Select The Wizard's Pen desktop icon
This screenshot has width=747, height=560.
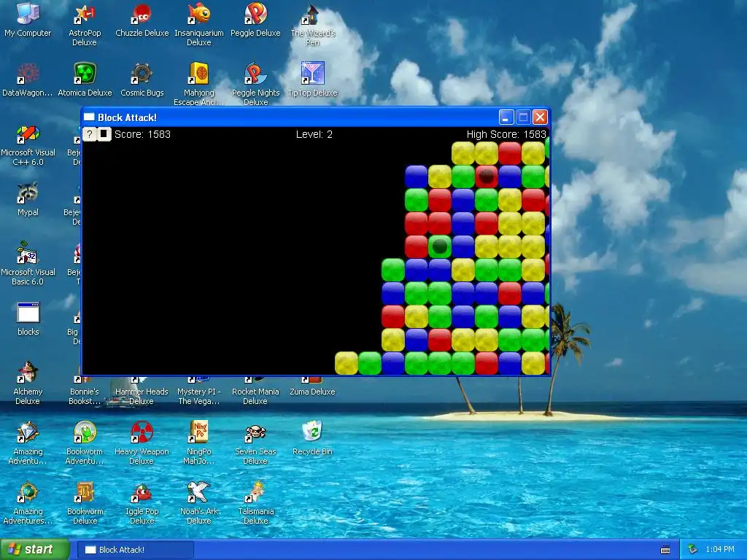tap(312, 25)
